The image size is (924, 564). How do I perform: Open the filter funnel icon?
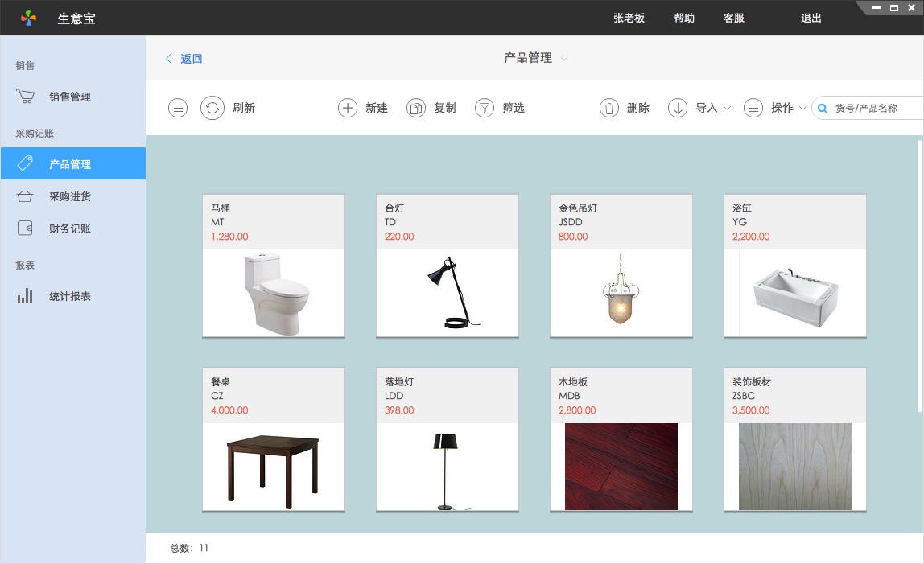click(484, 108)
